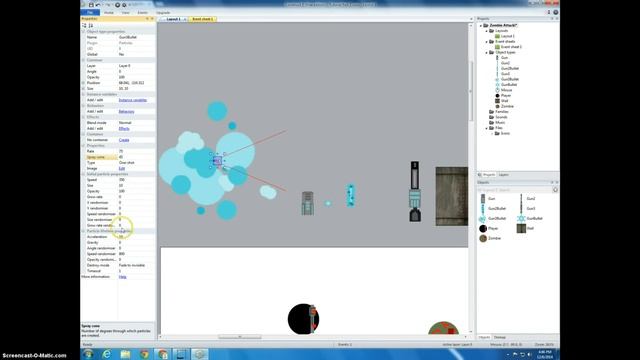Click the Rate value field

(x=136, y=151)
